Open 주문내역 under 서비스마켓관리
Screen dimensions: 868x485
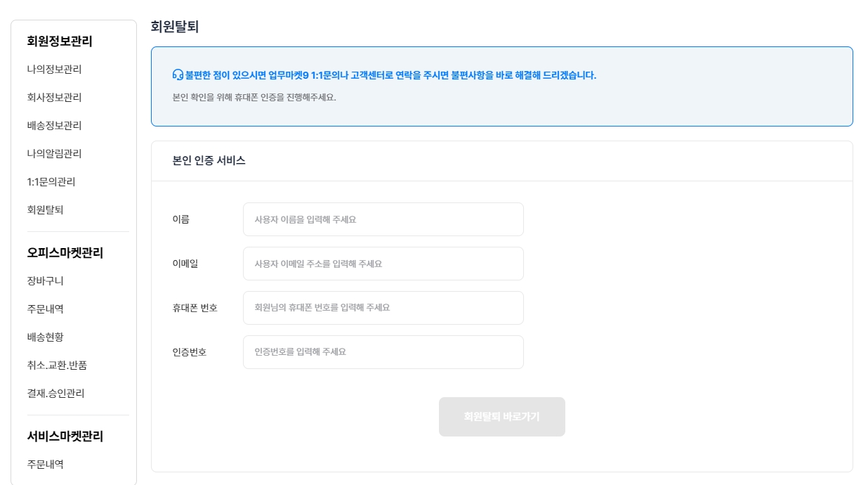click(x=45, y=464)
